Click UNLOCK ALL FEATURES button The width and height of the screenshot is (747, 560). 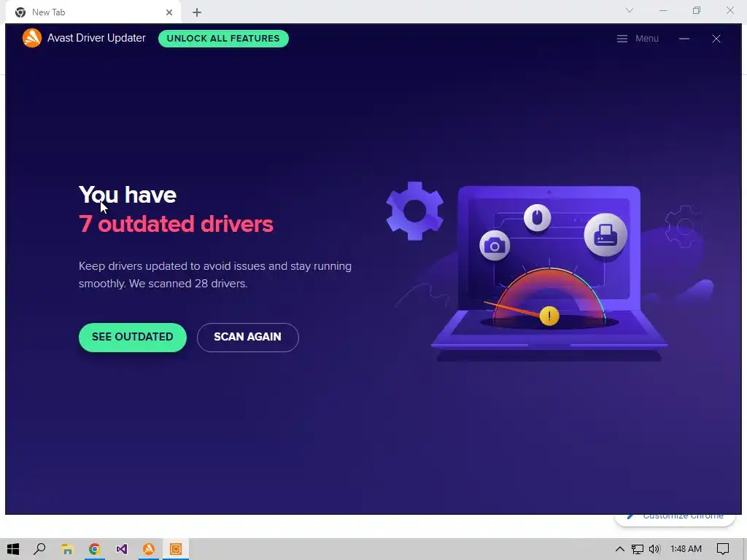click(223, 39)
